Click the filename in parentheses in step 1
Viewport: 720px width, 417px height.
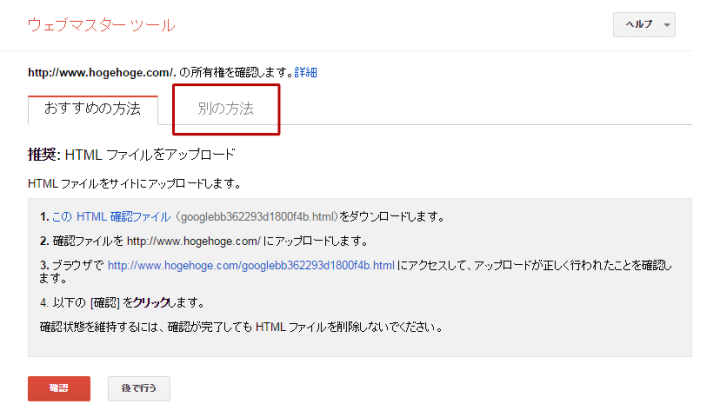pos(258,216)
